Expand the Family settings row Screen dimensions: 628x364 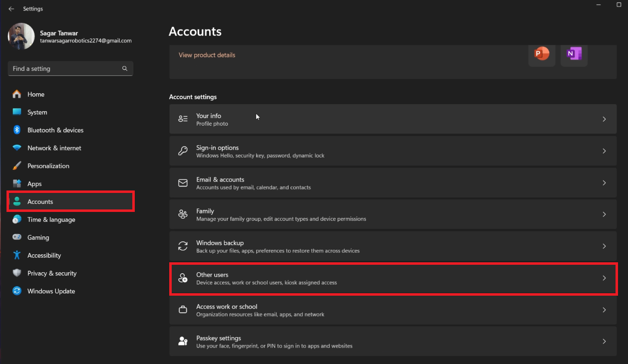pyautogui.click(x=393, y=214)
